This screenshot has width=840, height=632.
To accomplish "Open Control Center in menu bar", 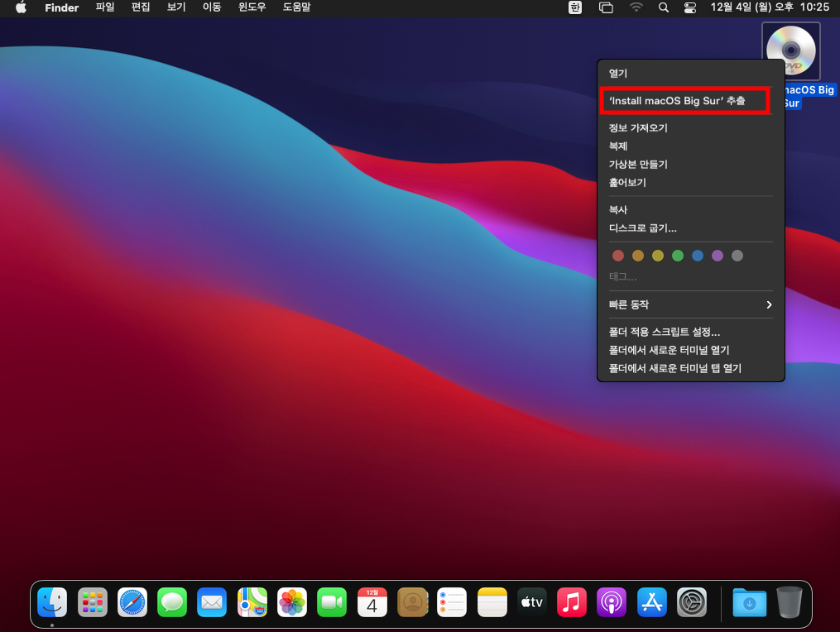I will click(x=690, y=7).
